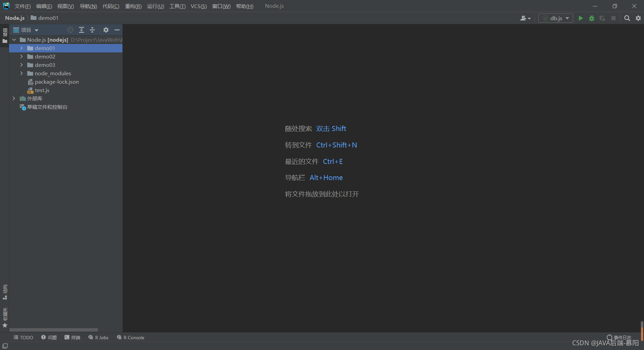Click the locate opened file target icon

coord(70,30)
